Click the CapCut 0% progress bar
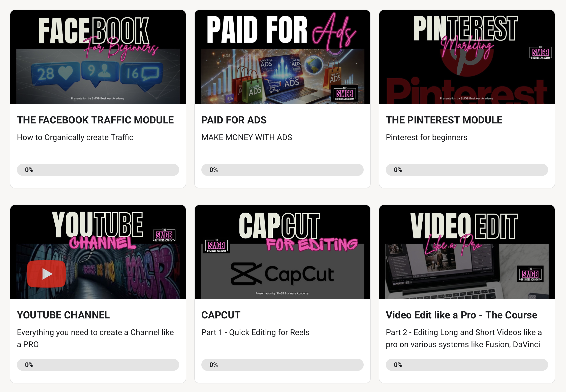The width and height of the screenshot is (566, 392). [282, 365]
